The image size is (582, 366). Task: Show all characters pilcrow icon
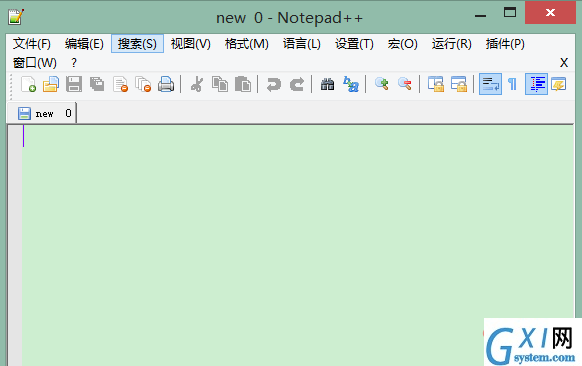[x=513, y=84]
